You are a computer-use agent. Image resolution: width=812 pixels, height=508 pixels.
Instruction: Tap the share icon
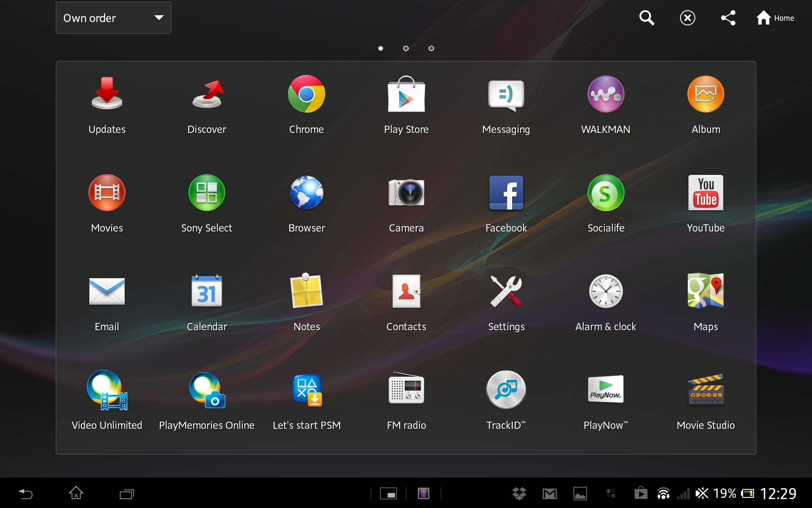[x=728, y=18]
